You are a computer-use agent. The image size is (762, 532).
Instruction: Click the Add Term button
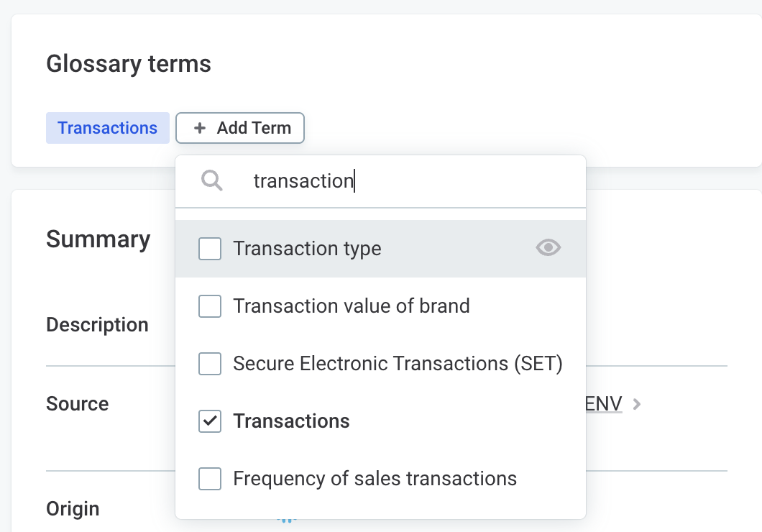[x=240, y=128]
